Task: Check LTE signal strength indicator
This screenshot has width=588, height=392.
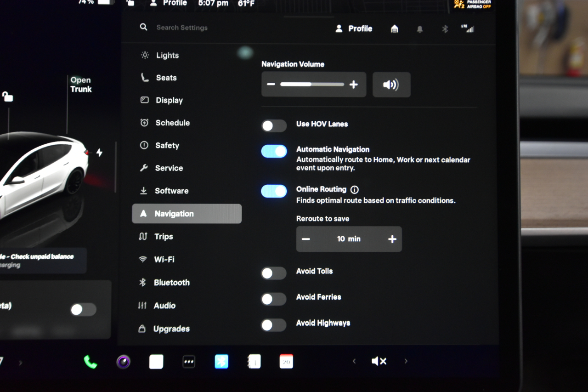Action: (x=468, y=28)
